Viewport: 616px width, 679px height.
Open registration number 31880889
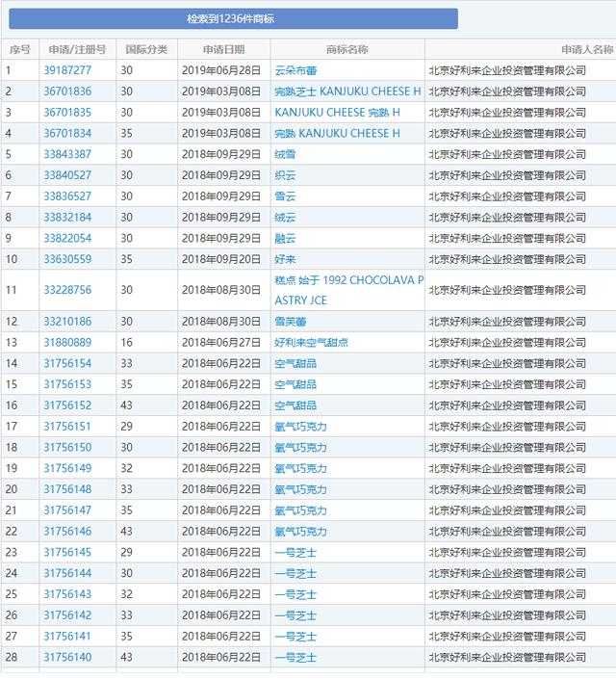67,343
